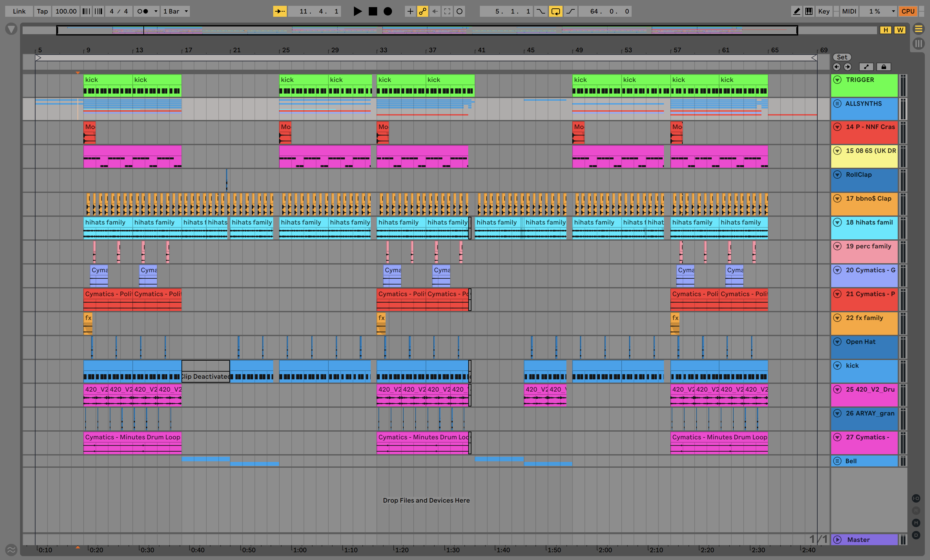Switch to Session View via the horizontal-lines icon

click(x=919, y=29)
